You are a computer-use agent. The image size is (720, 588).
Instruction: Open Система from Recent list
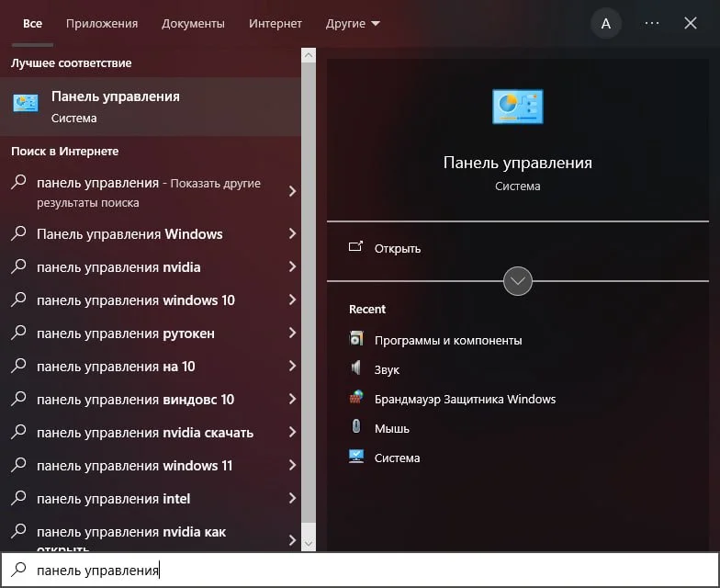pos(397,458)
